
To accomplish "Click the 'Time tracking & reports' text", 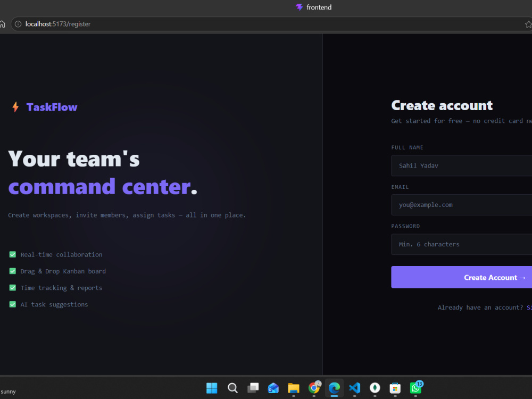I will [x=61, y=288].
